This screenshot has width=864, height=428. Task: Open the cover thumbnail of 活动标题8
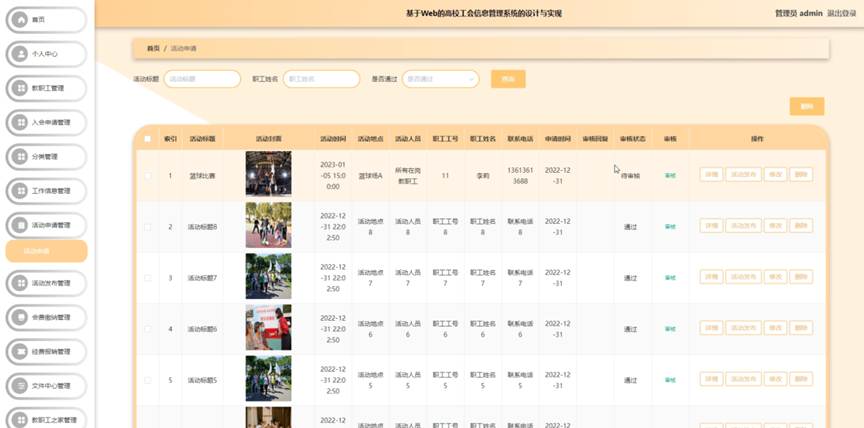268,225
